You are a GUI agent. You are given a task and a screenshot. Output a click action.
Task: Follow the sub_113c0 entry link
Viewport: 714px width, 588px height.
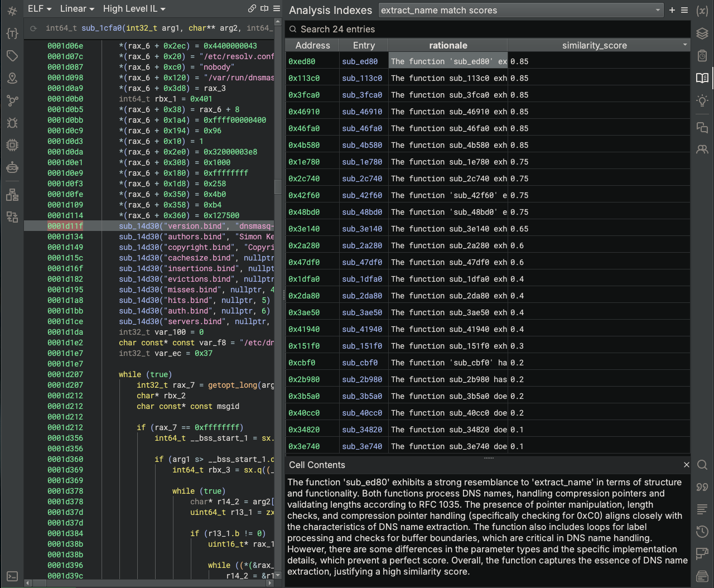[362, 78]
